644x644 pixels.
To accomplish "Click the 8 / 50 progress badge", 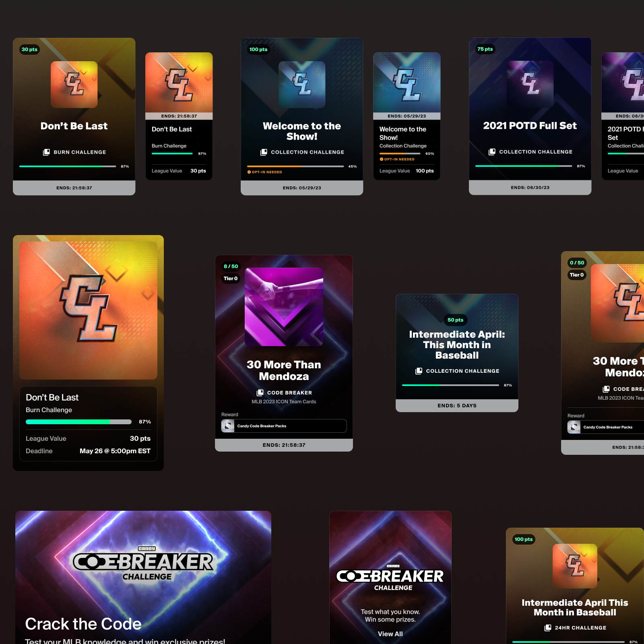I will pos(231,266).
